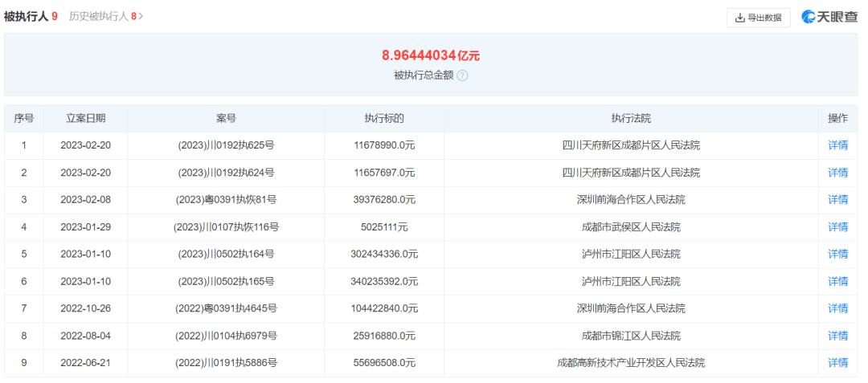The height and width of the screenshot is (383, 868).
Task: Click the 执行法院 column header
Action: click(631, 118)
